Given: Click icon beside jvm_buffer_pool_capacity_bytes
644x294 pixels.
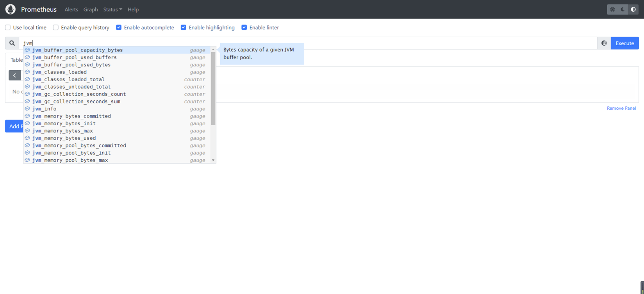Looking at the screenshot, I should [27, 50].
